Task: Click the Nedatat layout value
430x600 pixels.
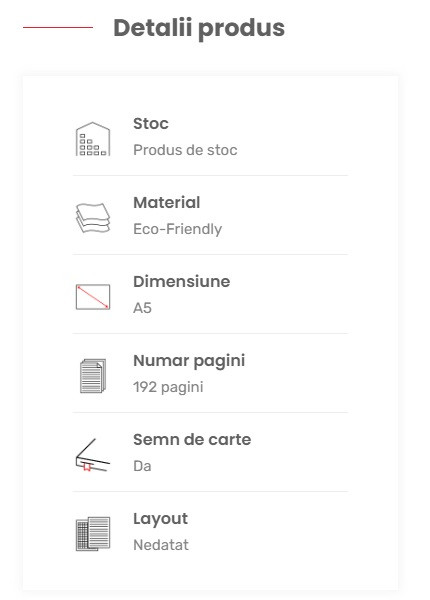Action: coord(161,545)
